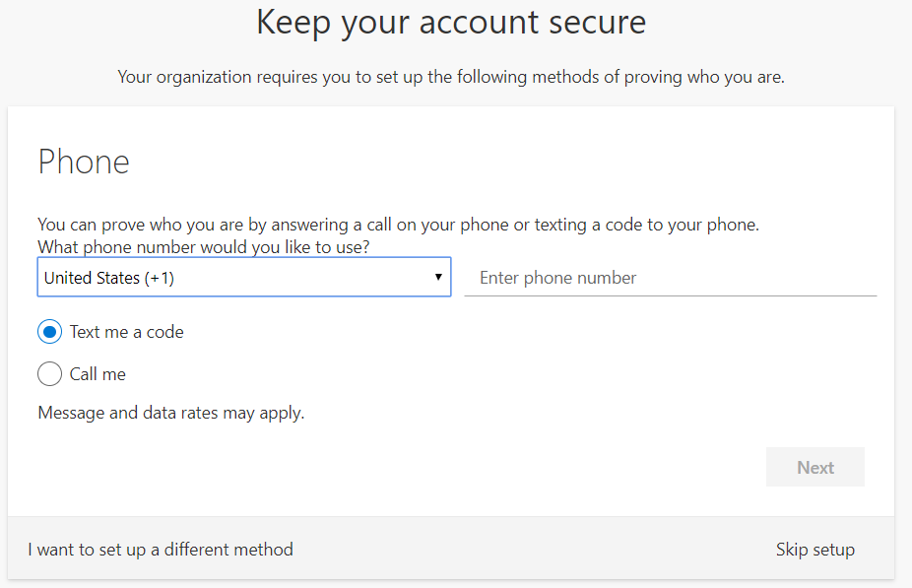This screenshot has width=912, height=588.
Task: Click empty white area beside the Next button
Action: point(492,468)
